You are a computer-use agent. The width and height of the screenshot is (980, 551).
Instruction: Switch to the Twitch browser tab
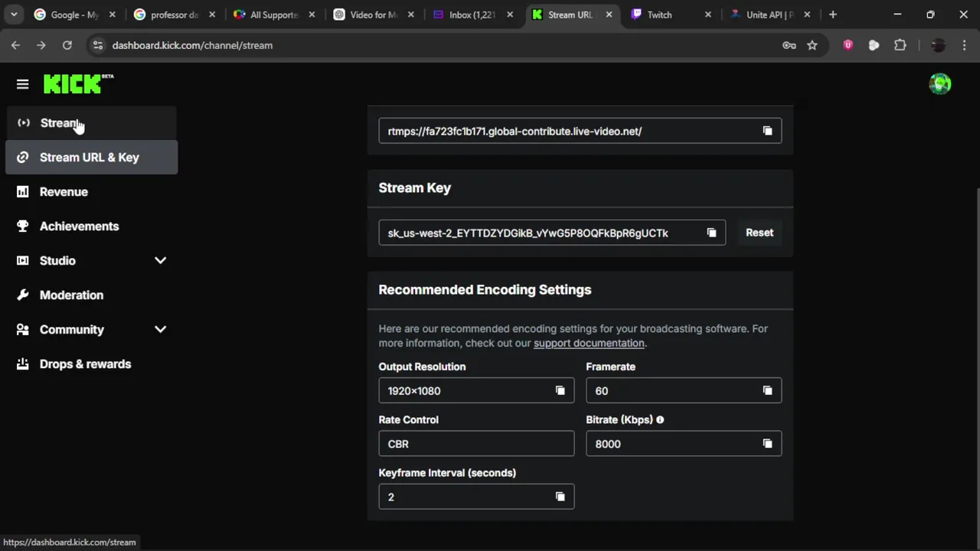pyautogui.click(x=658, y=15)
